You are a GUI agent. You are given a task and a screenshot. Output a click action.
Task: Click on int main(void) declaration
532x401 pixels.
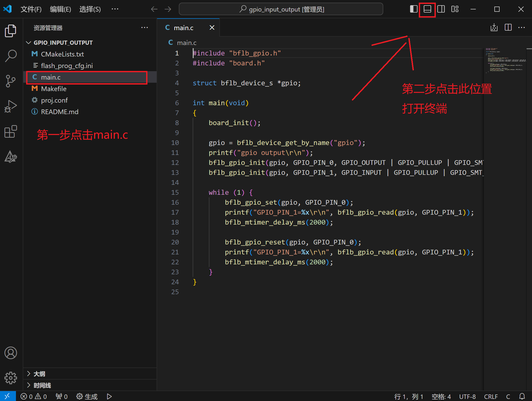221,103
